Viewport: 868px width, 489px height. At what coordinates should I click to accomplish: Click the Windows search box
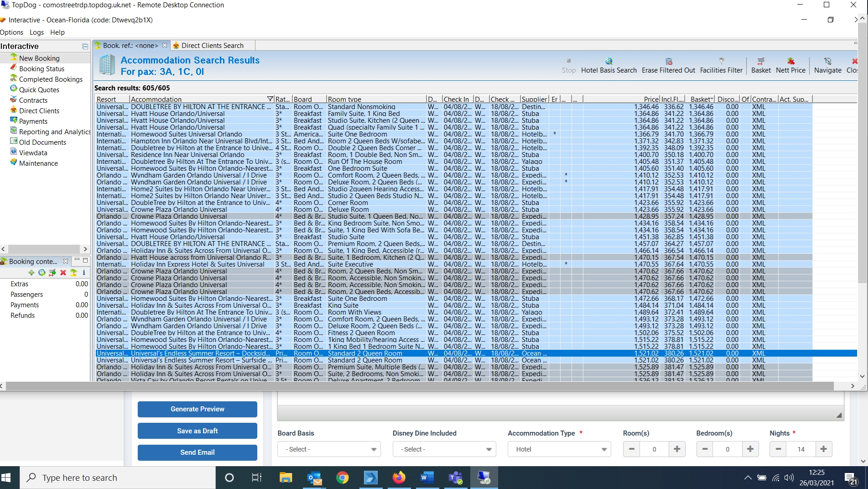(118, 478)
